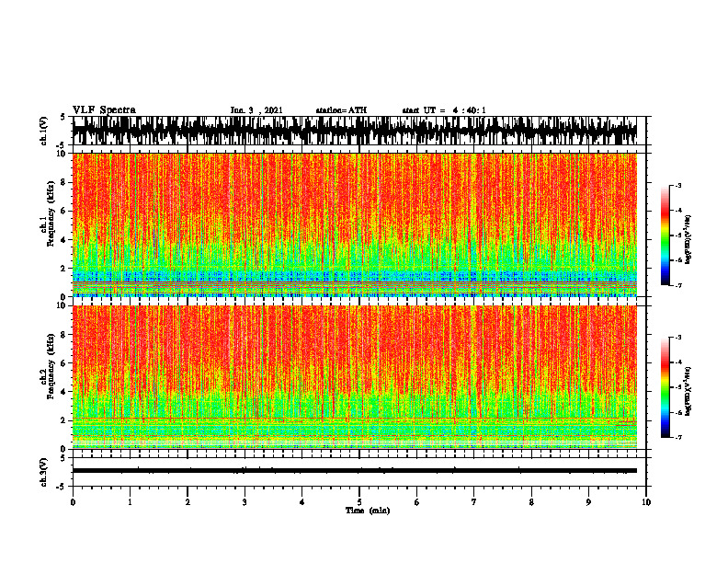Select the date text "Jan. 3, 2021"
The height and width of the screenshot is (563, 728).
point(256,110)
